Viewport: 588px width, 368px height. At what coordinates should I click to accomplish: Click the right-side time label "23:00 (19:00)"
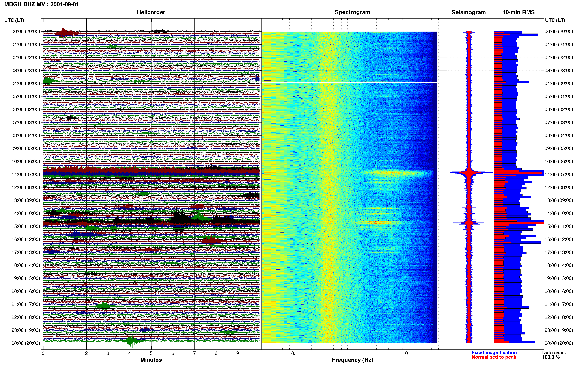pos(559,330)
